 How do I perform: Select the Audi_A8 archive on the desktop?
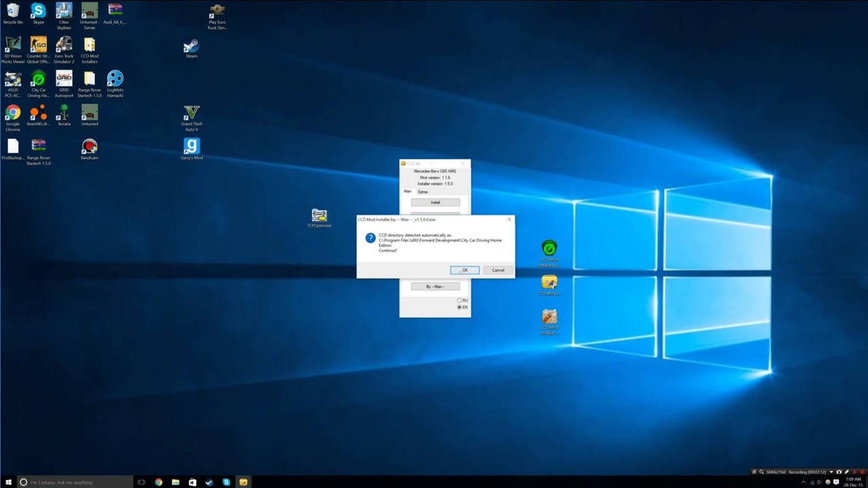tap(115, 14)
